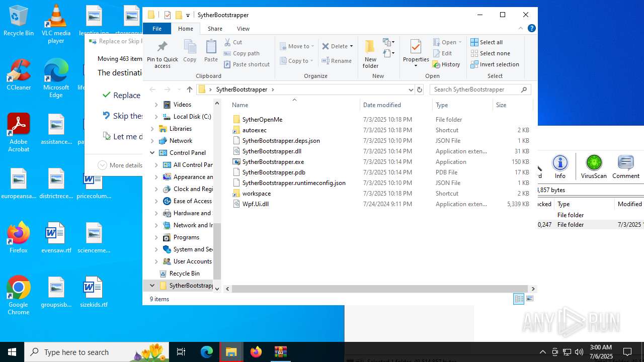644x362 pixels.
Task: Collapse the ribbon with the chevron
Action: [x=521, y=28]
